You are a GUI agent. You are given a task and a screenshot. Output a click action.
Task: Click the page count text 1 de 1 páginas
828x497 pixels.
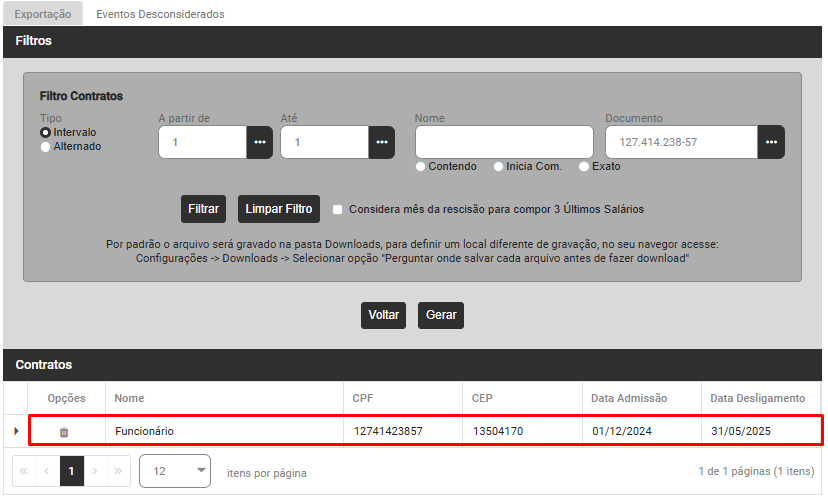[756, 471]
